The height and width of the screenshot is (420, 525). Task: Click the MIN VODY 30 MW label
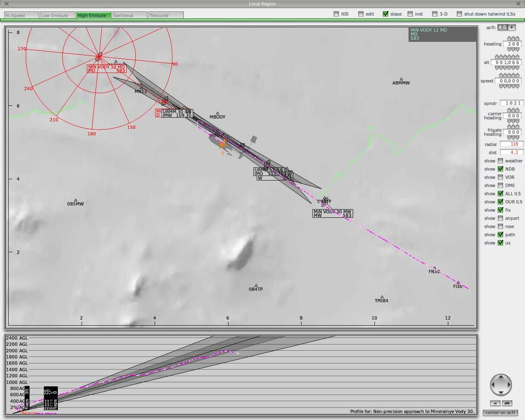(x=332, y=213)
